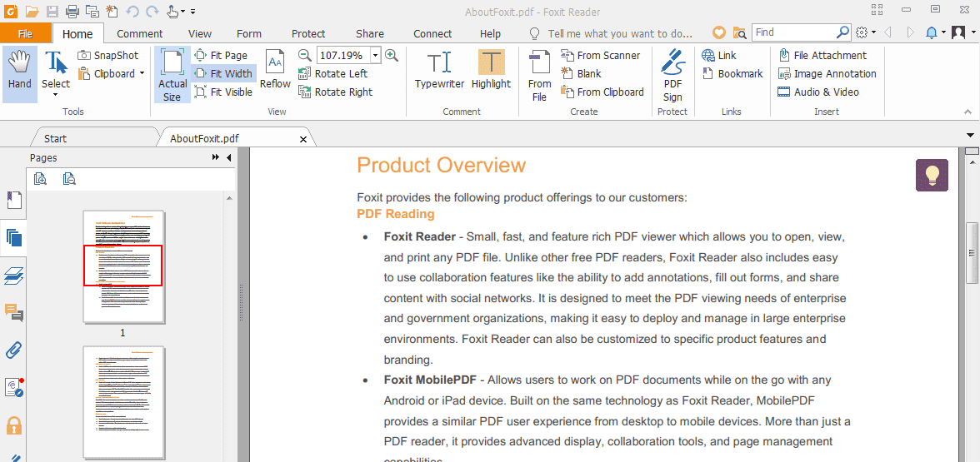The height and width of the screenshot is (462, 980).
Task: Open the Connect ribbon tab
Action: click(432, 33)
